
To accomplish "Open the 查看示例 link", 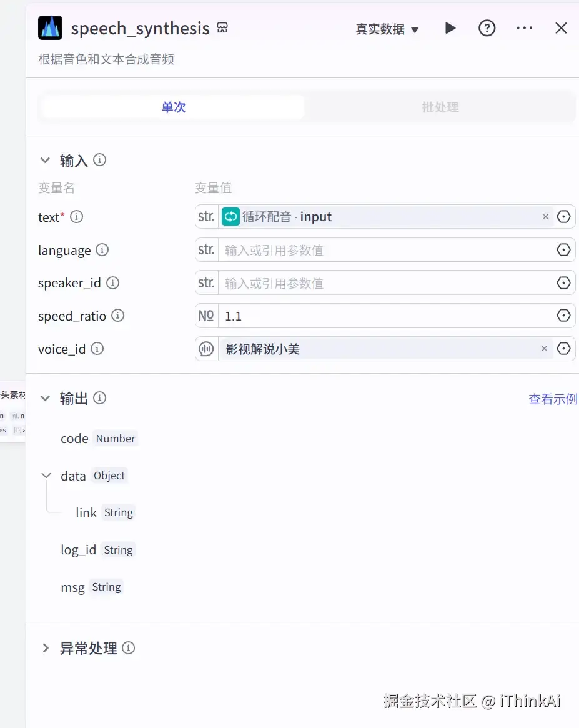I will 553,399.
